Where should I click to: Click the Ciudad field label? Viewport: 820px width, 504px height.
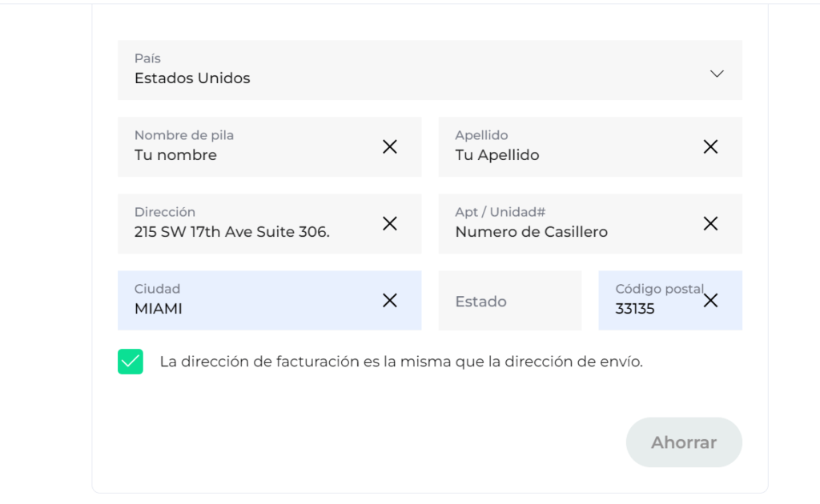(158, 289)
